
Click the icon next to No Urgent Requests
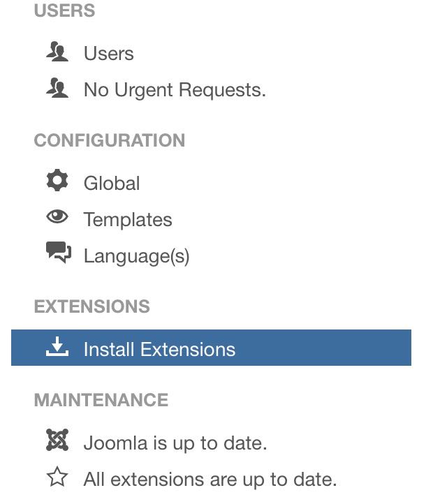pyautogui.click(x=57, y=89)
